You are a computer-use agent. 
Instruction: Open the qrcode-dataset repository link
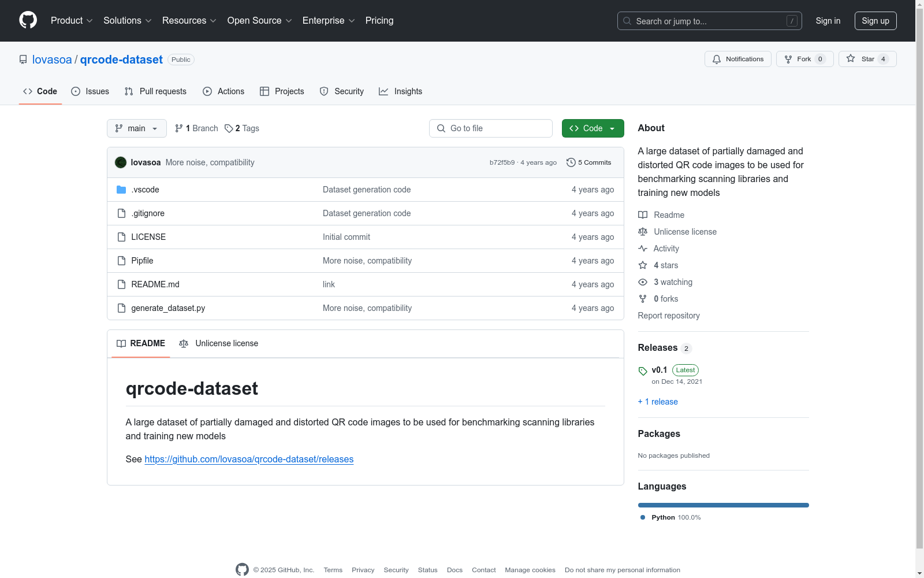coord(121,60)
